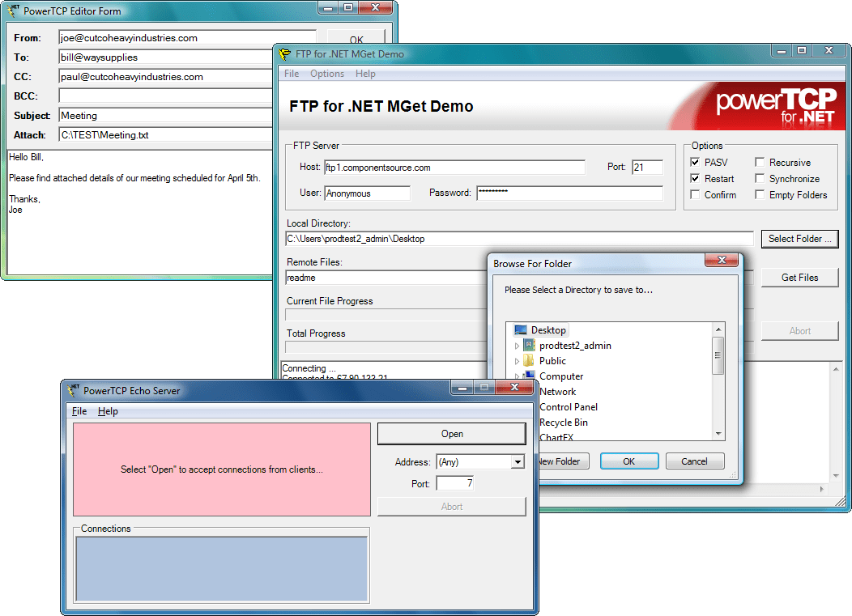Select the Desktop icon in folder tree

[519, 330]
